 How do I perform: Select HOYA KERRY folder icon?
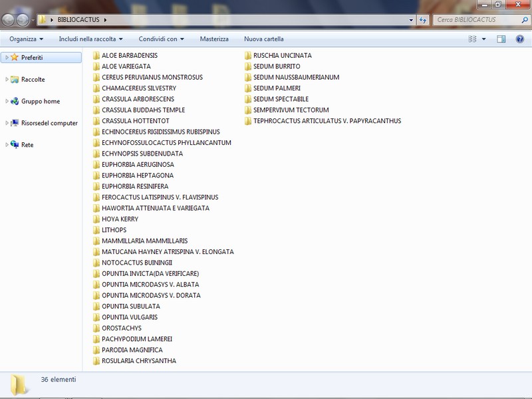coord(96,219)
